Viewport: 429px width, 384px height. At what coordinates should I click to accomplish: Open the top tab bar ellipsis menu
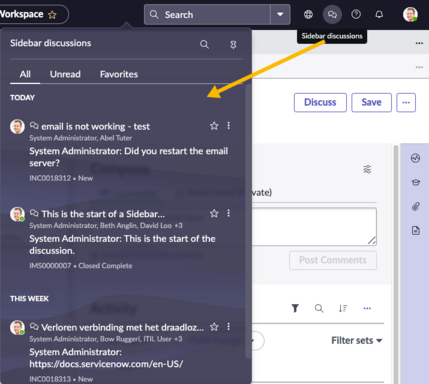click(419, 43)
